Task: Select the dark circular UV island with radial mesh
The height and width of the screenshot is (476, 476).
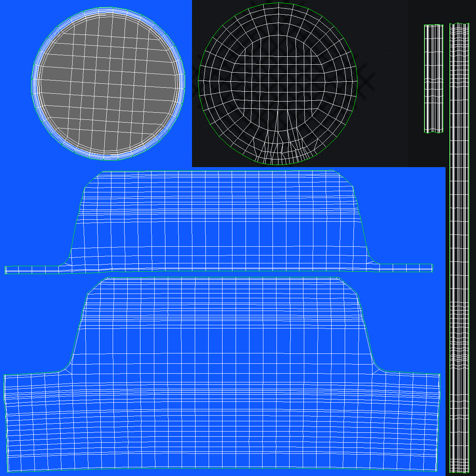Action: 278,83
